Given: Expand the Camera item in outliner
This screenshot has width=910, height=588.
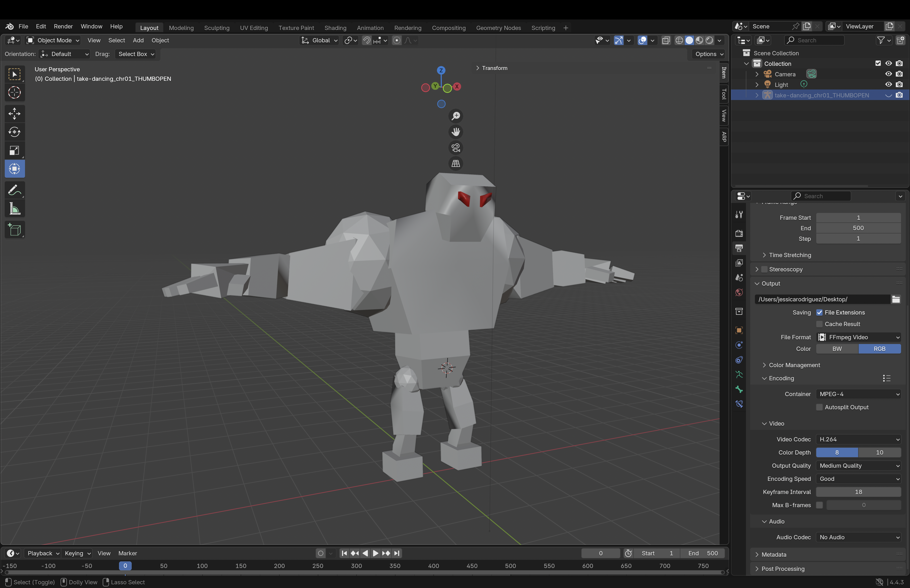Looking at the screenshot, I should tap(757, 74).
